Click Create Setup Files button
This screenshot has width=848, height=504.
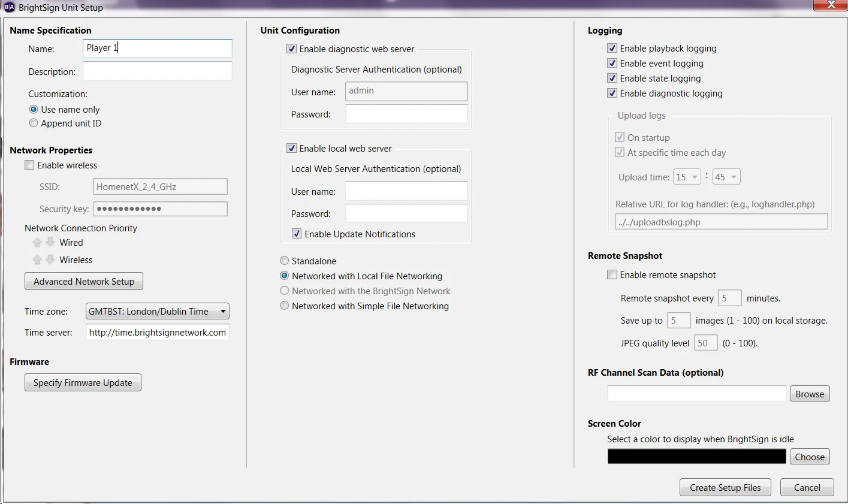pos(725,488)
